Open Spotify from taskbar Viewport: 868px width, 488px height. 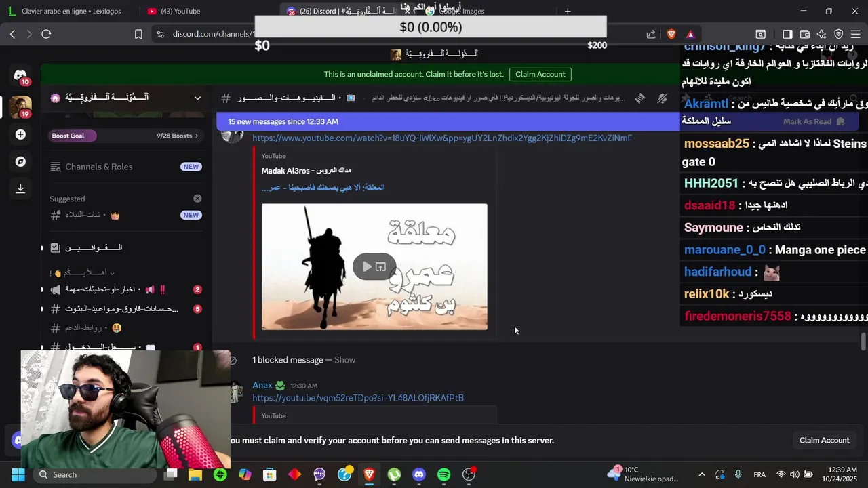tap(444, 474)
